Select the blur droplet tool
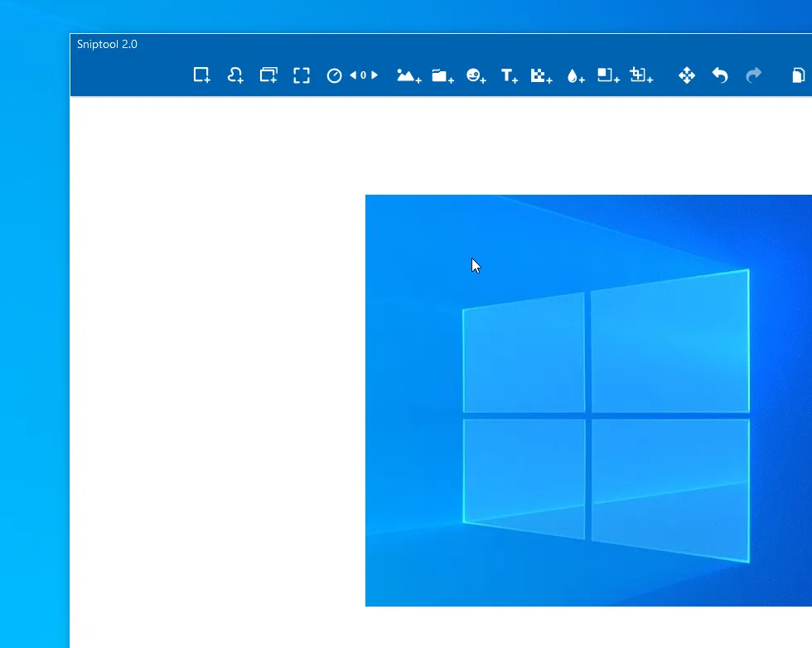This screenshot has height=648, width=812. tap(574, 75)
